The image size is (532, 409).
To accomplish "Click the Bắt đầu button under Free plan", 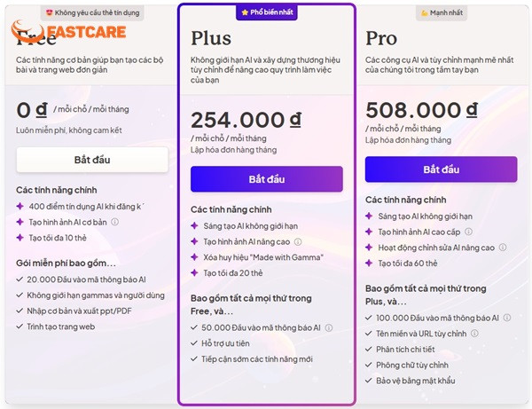I will [x=92, y=160].
